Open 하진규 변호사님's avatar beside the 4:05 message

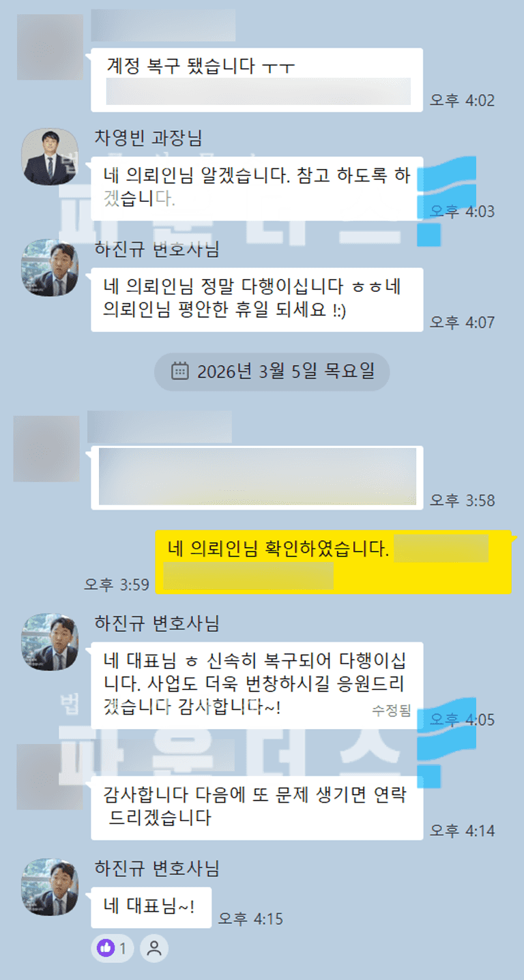pos(50,641)
